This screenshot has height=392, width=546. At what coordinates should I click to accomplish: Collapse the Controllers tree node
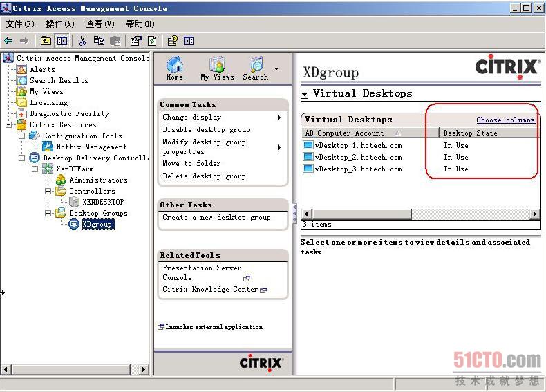(48, 192)
